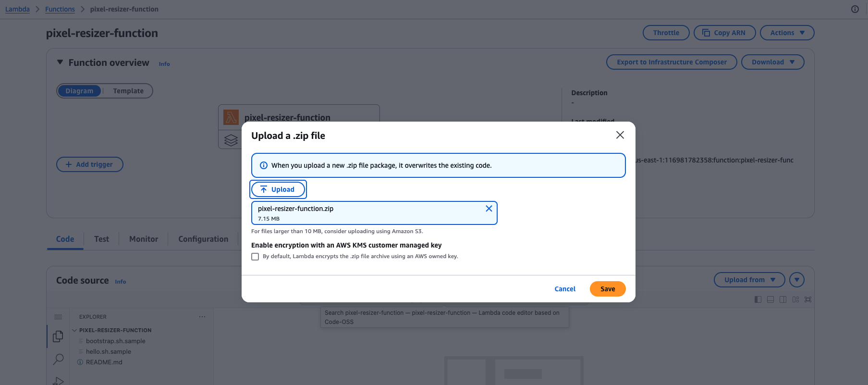868x385 pixels.
Task: Click Add trigger button
Action: click(90, 164)
